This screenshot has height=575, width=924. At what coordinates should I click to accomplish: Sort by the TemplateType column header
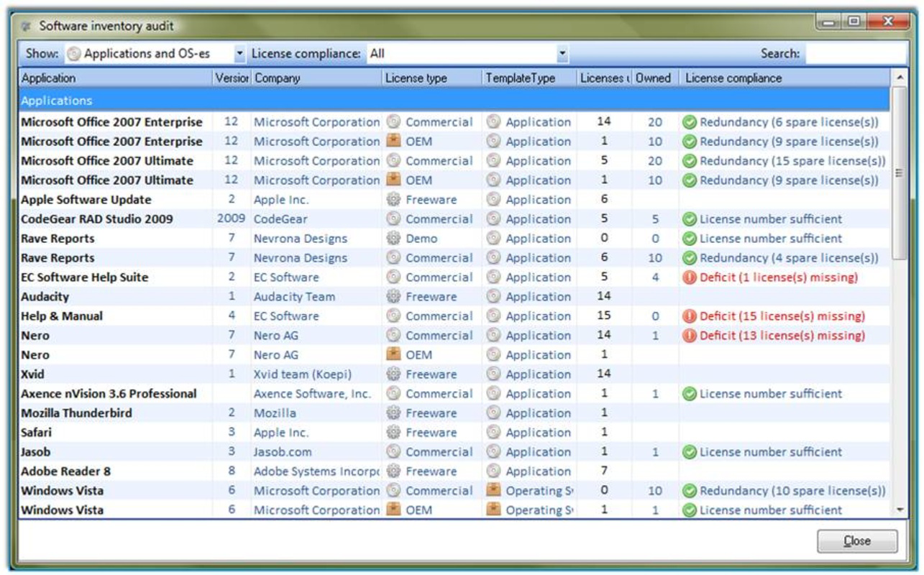click(x=529, y=78)
